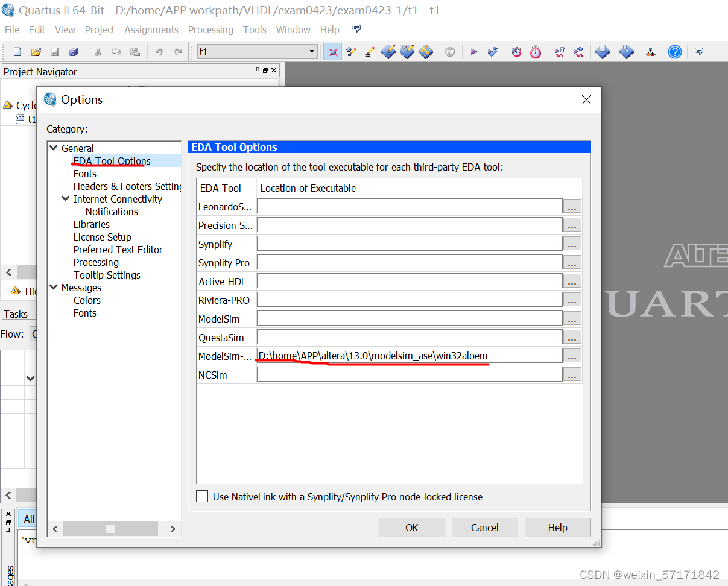
Task: Collapse the General category tree node
Action: (x=54, y=148)
